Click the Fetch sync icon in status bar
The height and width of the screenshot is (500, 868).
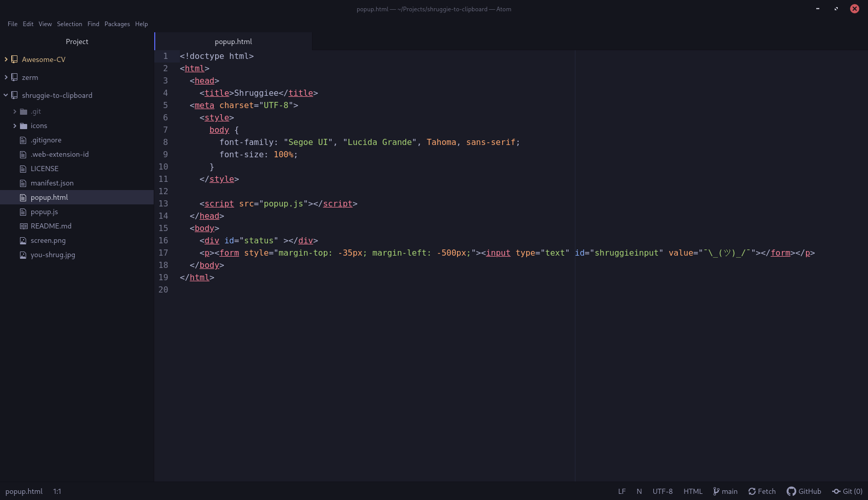click(752, 491)
